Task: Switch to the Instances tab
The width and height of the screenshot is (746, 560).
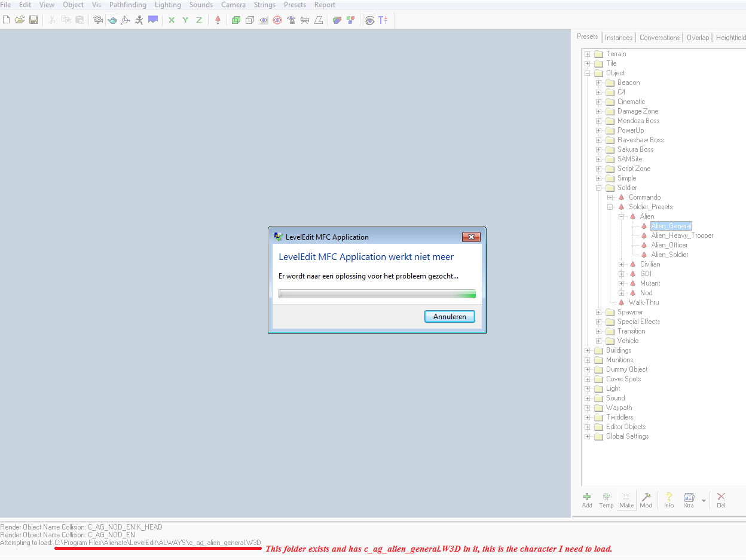Action: pos(619,38)
